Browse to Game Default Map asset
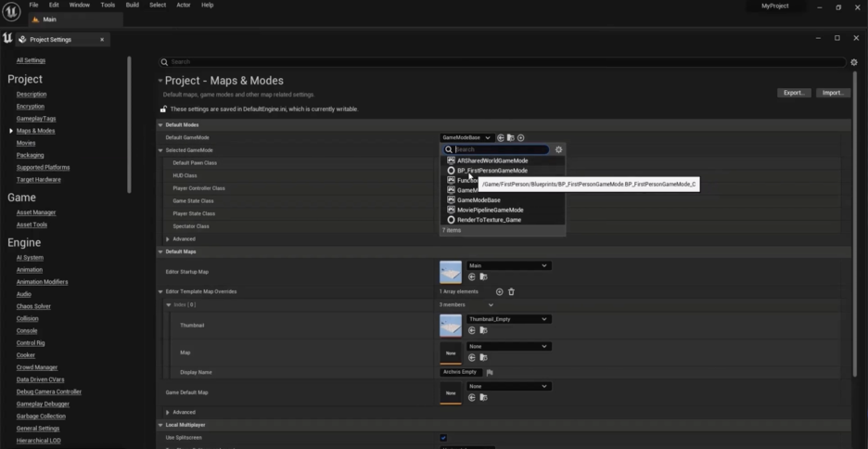Screen dimensions: 868x449 [x=483, y=397]
